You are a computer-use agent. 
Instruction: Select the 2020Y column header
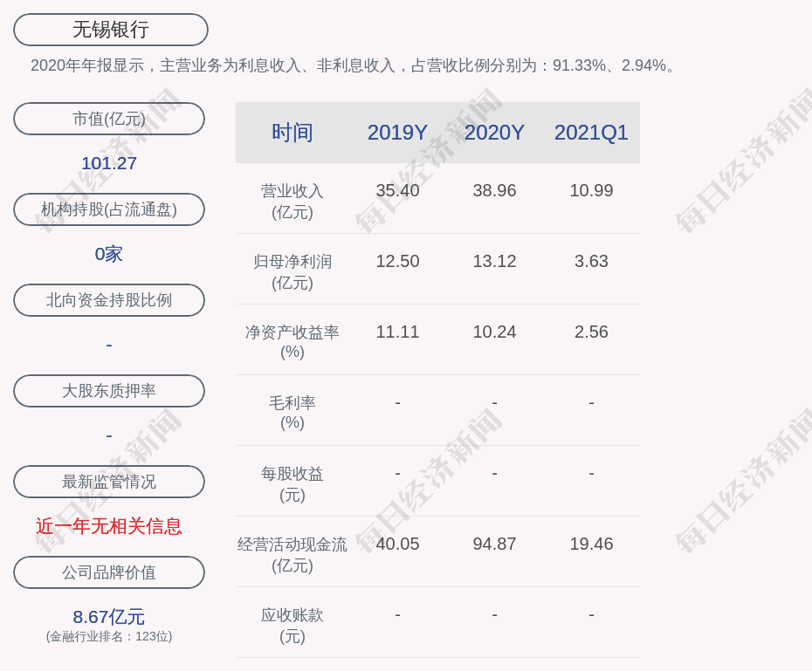[494, 133]
